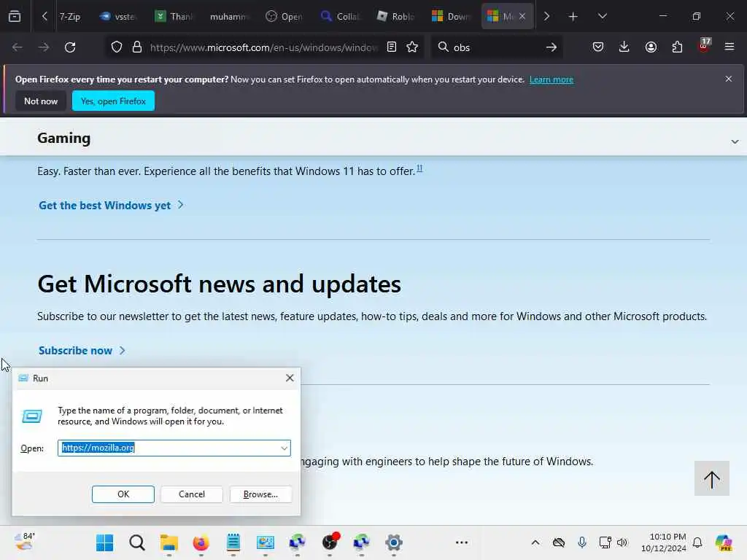Open the extension icon with 17 badge
747x560 pixels.
click(704, 46)
